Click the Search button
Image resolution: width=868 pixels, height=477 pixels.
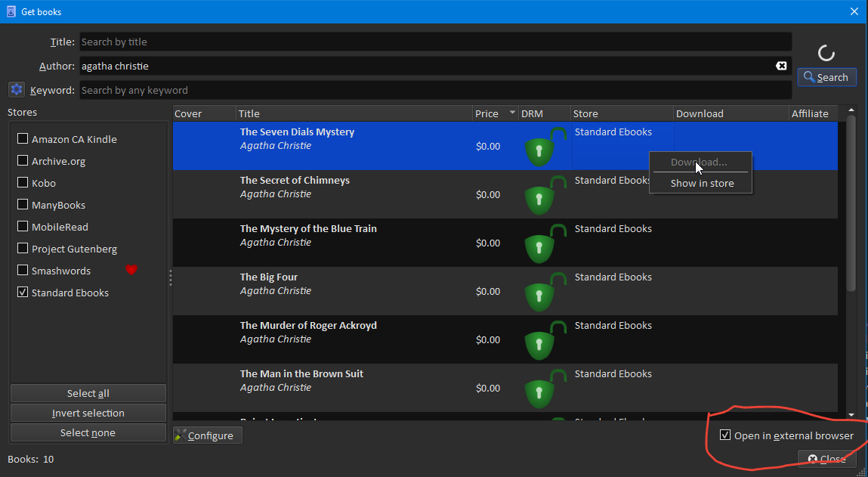click(826, 77)
